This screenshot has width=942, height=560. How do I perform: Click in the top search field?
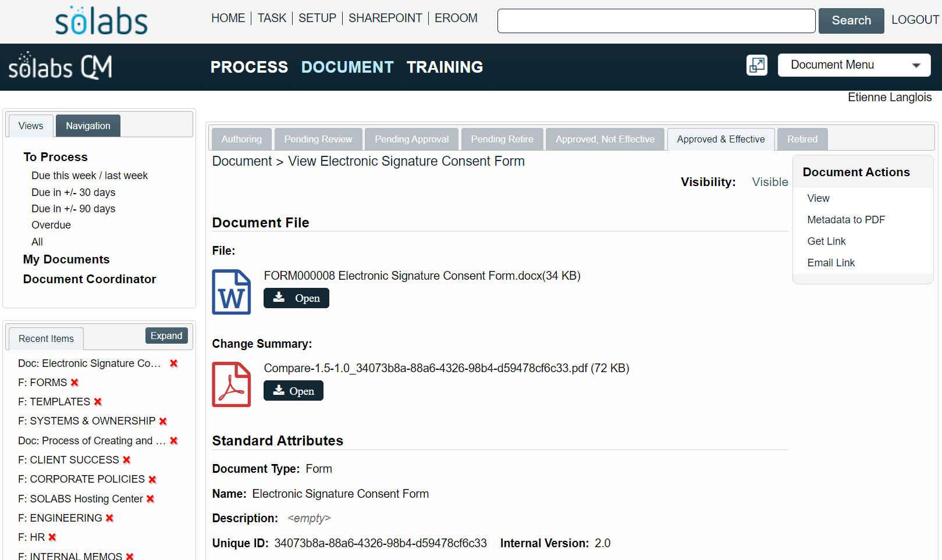[656, 21]
